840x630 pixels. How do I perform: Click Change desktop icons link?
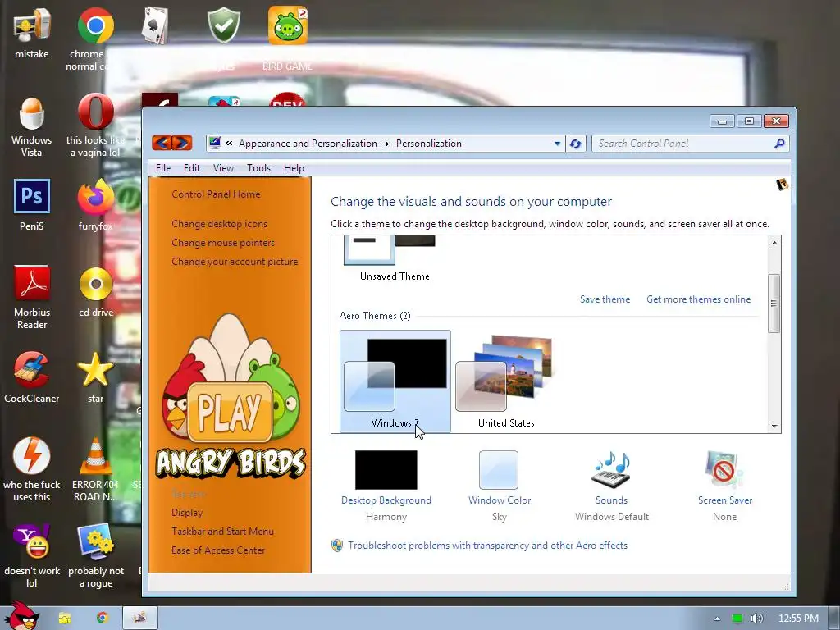point(220,223)
